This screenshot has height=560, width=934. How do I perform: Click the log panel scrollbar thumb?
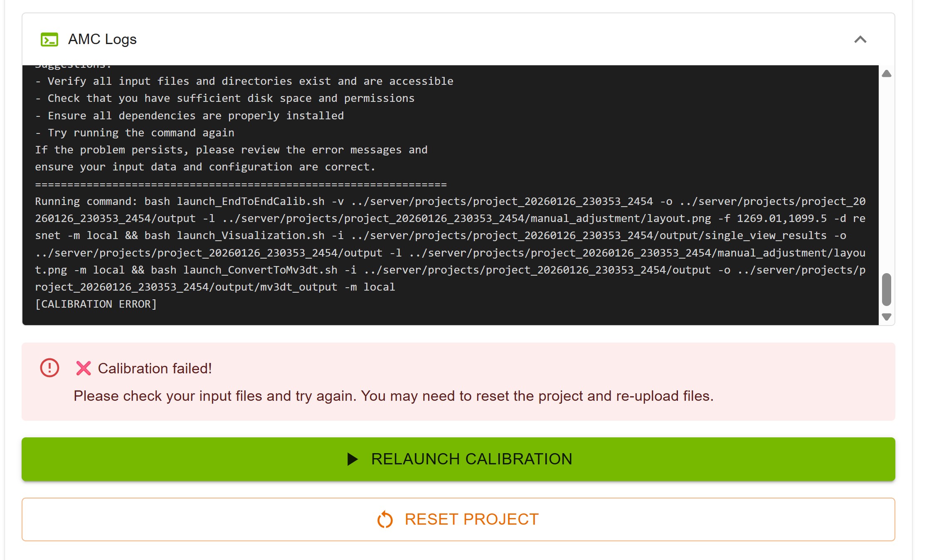887,289
